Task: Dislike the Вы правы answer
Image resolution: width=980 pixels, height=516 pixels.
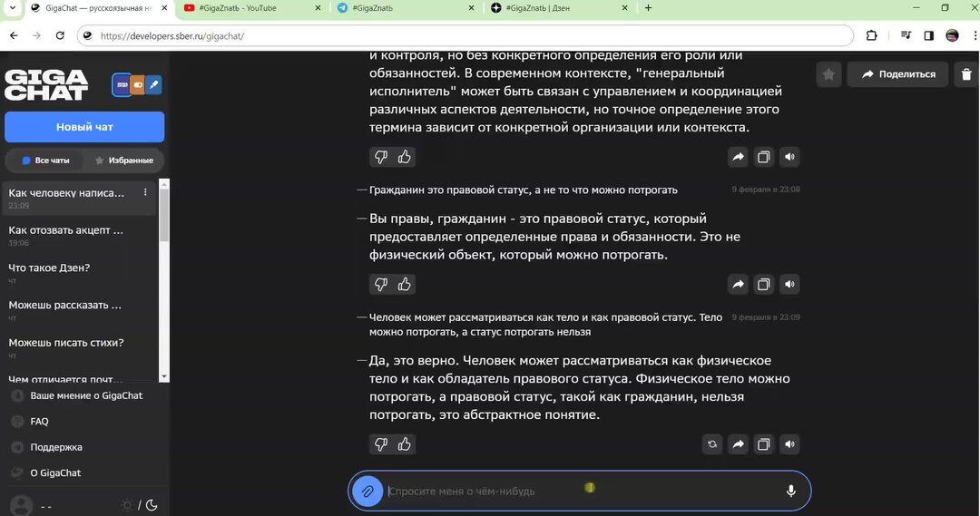Action: [380, 284]
